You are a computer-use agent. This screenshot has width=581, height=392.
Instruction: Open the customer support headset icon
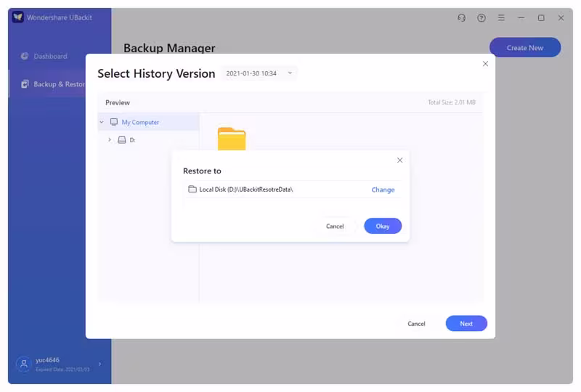coord(461,17)
